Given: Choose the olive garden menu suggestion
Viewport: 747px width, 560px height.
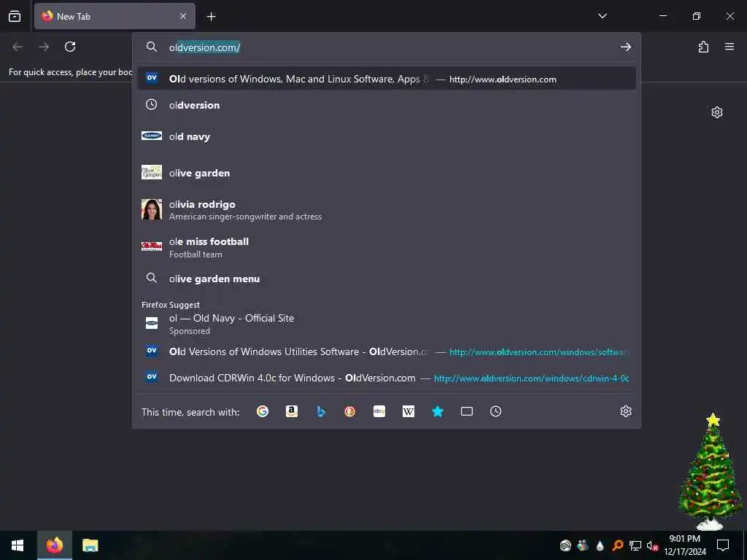Looking at the screenshot, I should 387,279.
